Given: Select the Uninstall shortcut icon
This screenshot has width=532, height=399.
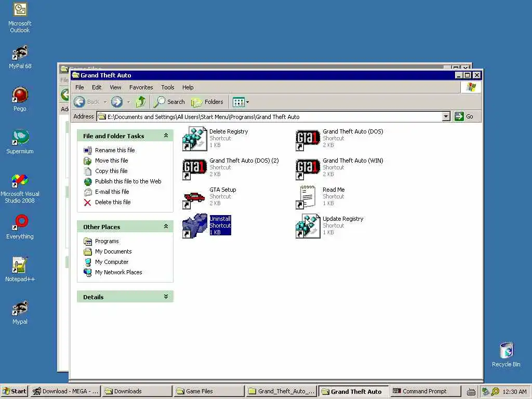Looking at the screenshot, I should [x=195, y=225].
